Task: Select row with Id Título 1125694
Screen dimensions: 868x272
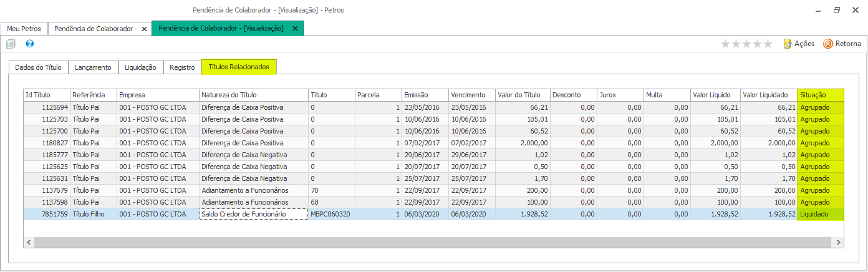Action: click(433, 107)
